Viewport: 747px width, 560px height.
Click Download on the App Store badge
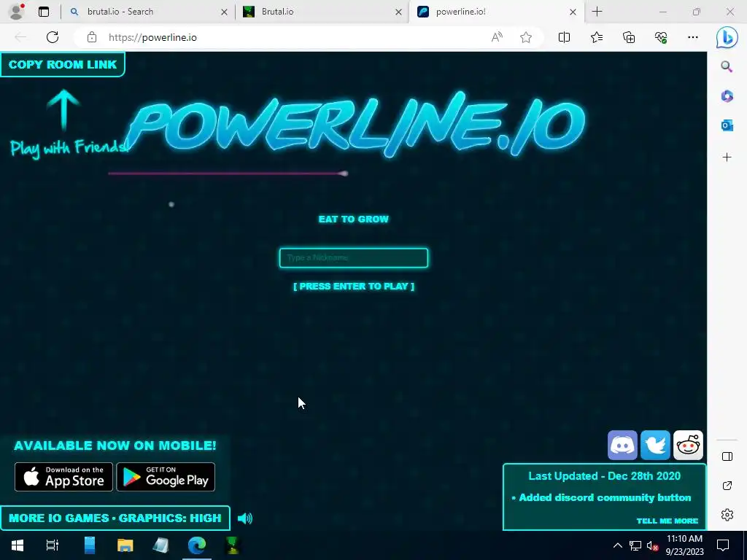[x=64, y=477]
